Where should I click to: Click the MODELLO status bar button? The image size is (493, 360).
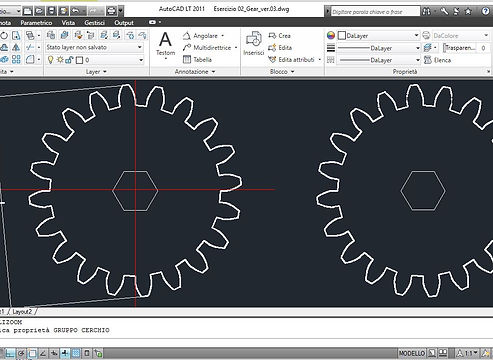pyautogui.click(x=412, y=353)
